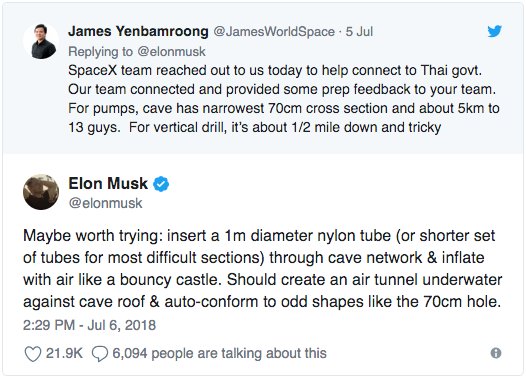526x378 pixels.
Task: Follow the @elonmusk mention in reply line
Action: (171, 52)
